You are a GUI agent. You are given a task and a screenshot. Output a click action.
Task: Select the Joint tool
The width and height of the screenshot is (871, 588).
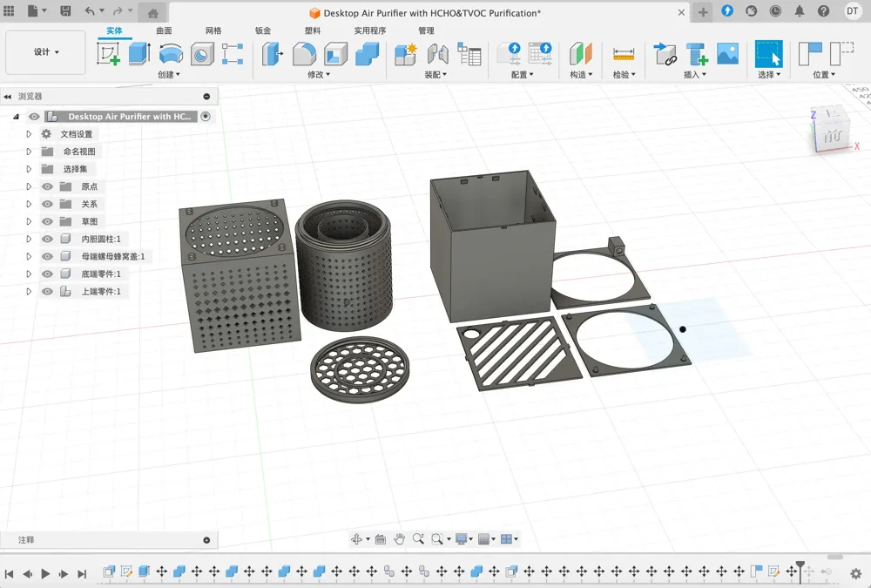pos(438,54)
